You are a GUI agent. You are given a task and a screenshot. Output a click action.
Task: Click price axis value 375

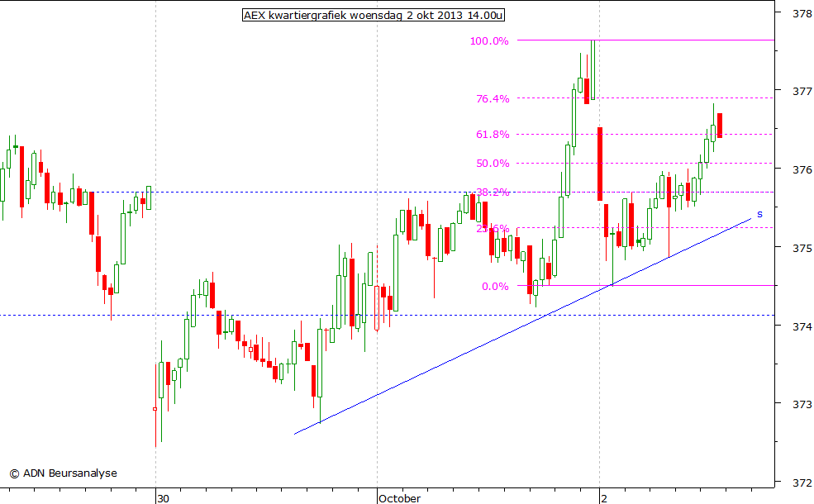coord(802,248)
